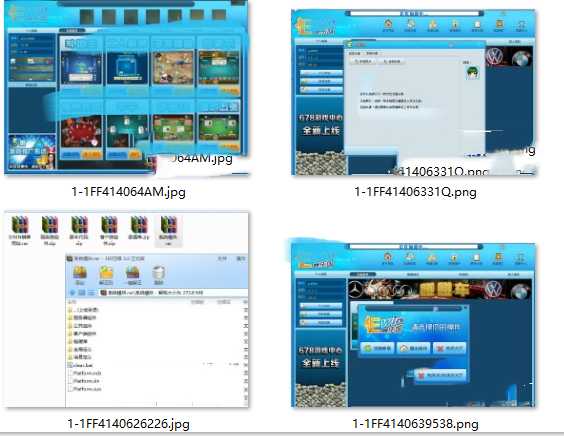This screenshot has height=436, width=564.
Task: Click the 1-1FF41406331Q.png file name label
Action: (x=415, y=192)
